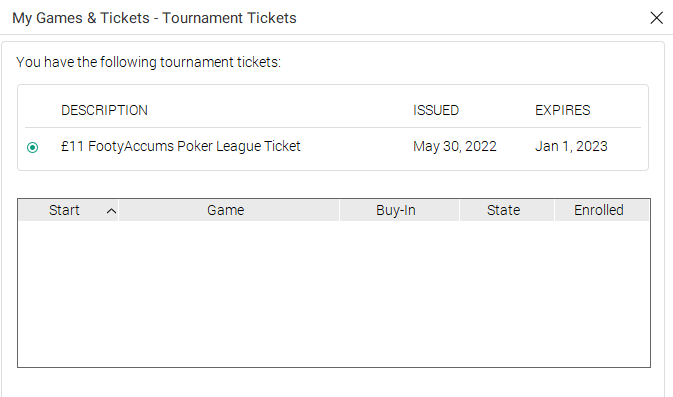Click the Jan 1, 2023 expiry date
The image size is (673, 397).
pyautogui.click(x=571, y=146)
